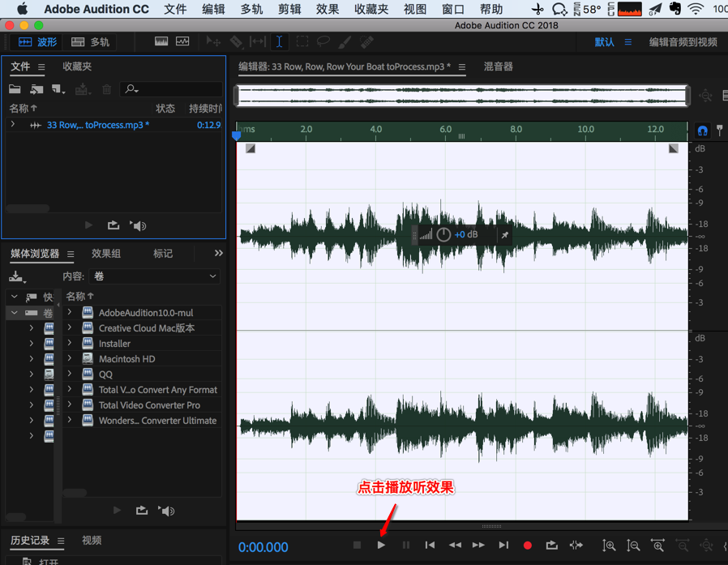Select the Lasso Selection tool
This screenshot has width=728, height=565.
(323, 42)
